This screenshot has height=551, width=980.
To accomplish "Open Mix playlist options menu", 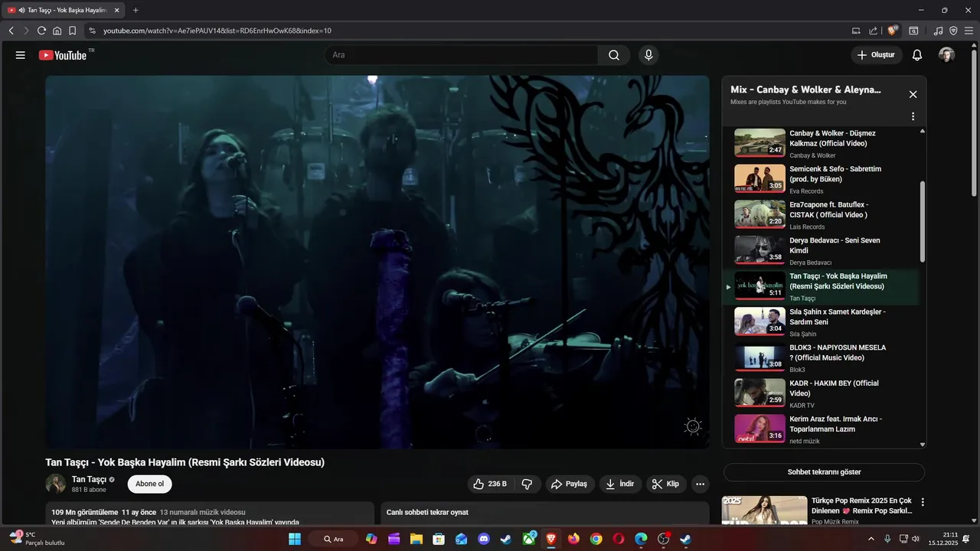I will [x=913, y=116].
